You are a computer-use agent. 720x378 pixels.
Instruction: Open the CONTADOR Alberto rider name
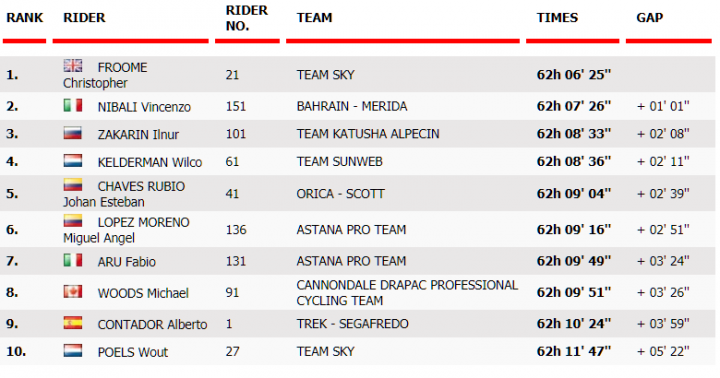pyautogui.click(x=152, y=324)
